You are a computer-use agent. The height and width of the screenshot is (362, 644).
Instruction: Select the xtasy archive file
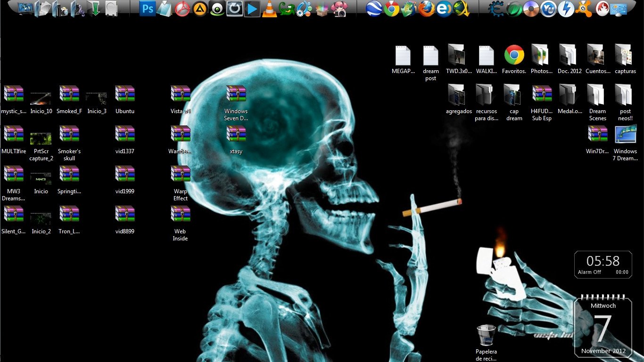coord(236,140)
